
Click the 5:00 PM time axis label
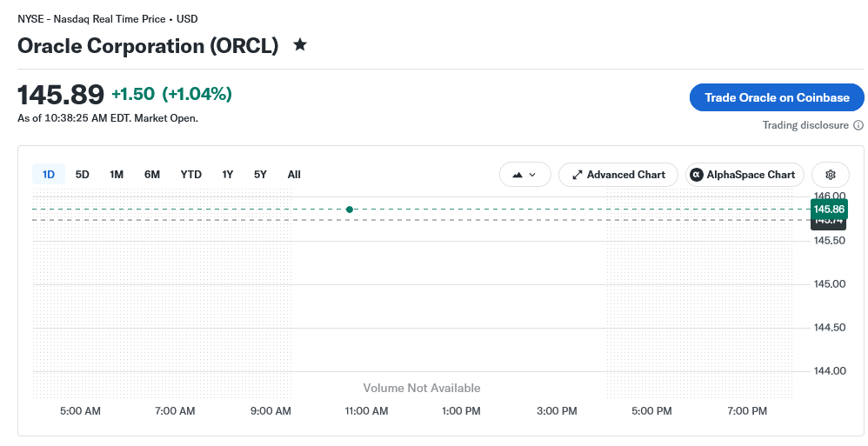[x=651, y=411]
